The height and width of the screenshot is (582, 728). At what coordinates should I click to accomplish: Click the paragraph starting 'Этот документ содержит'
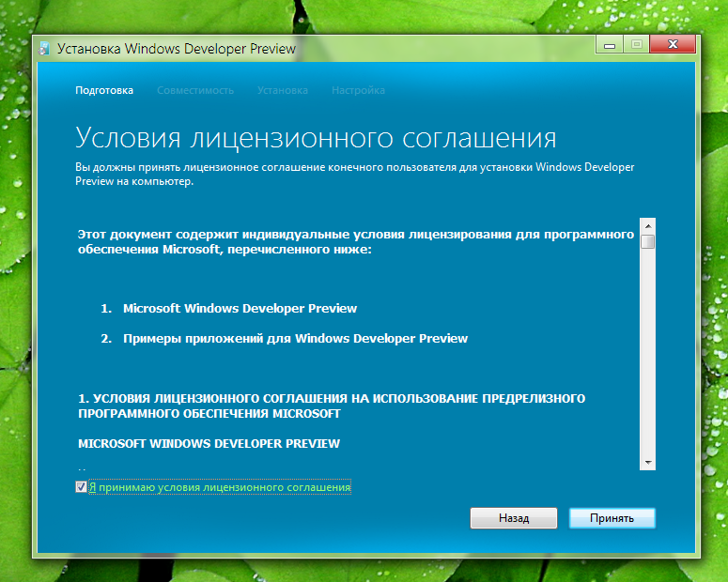tap(356, 242)
